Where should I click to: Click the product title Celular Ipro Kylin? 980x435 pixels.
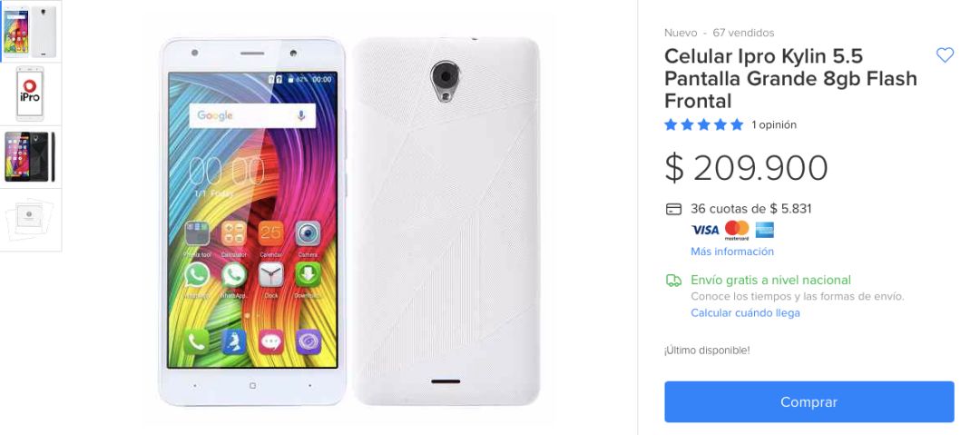(790, 78)
